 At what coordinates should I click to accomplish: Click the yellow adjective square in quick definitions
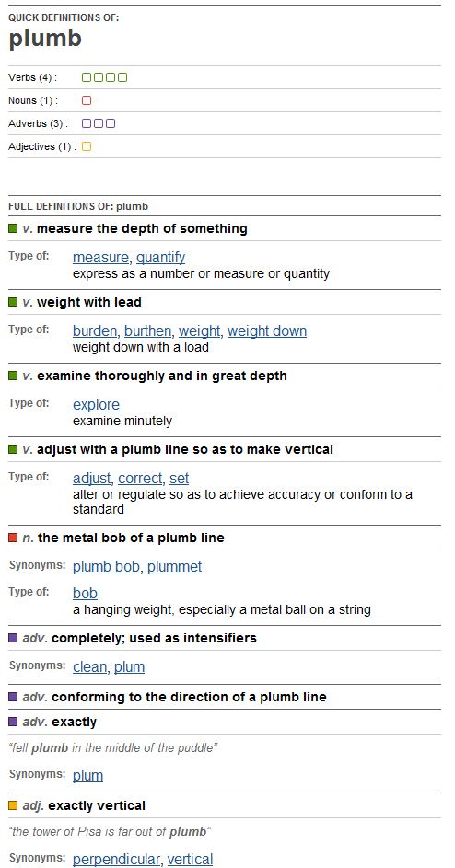click(87, 146)
